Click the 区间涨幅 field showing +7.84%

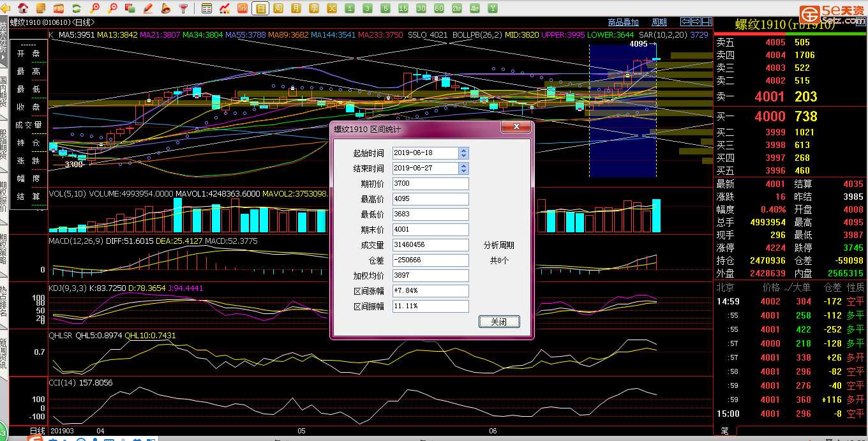click(431, 291)
